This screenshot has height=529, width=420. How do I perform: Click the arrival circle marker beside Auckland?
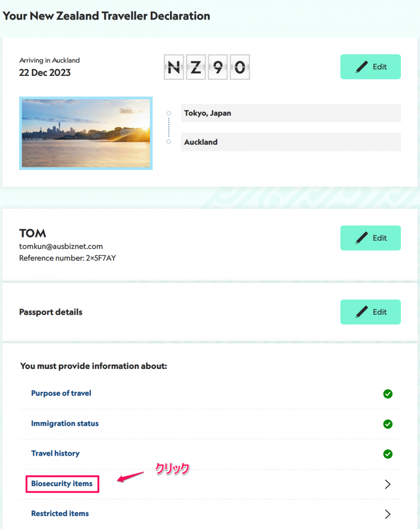click(x=169, y=142)
